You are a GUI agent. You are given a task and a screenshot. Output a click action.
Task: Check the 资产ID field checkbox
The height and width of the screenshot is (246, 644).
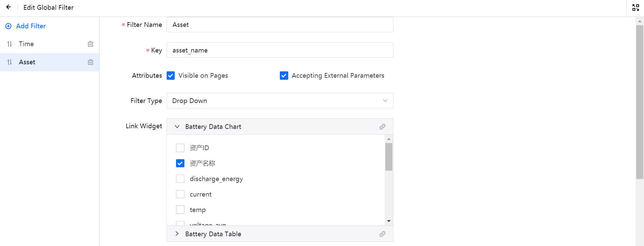[x=180, y=148]
